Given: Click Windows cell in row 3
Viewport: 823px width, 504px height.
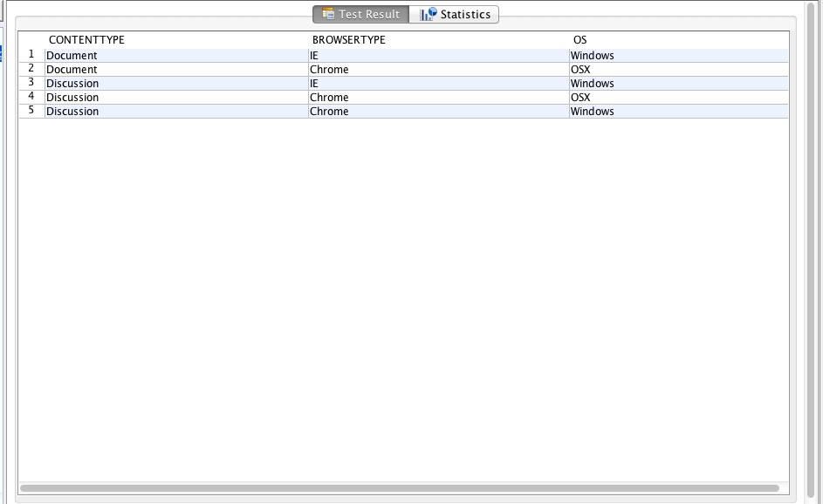Looking at the screenshot, I should (x=679, y=84).
